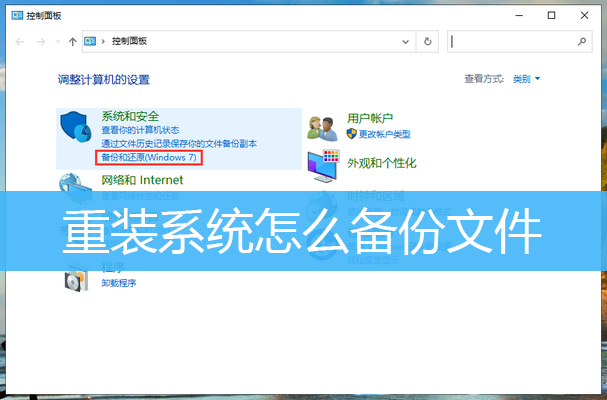
Task: Click the back arrow navigation button
Action: click(x=19, y=41)
